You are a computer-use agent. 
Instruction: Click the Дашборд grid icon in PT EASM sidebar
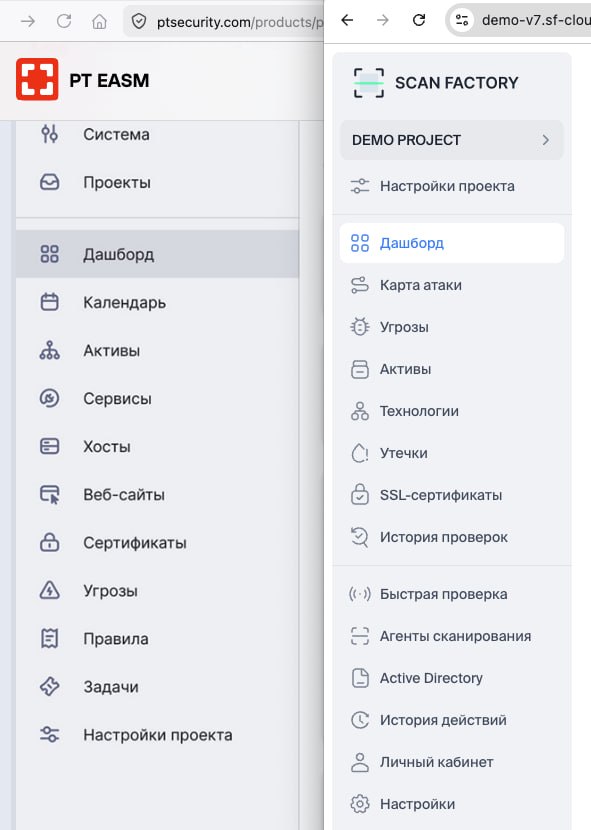click(50, 254)
